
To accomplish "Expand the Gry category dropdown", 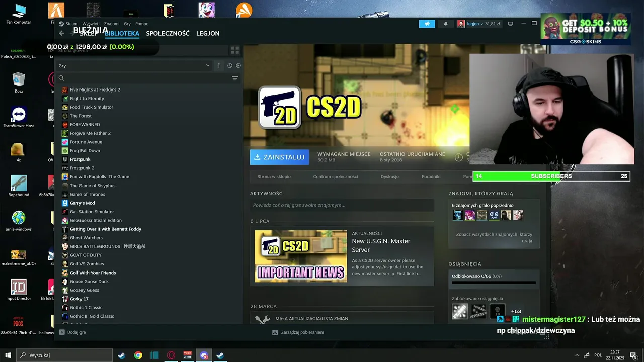I will 134,66.
